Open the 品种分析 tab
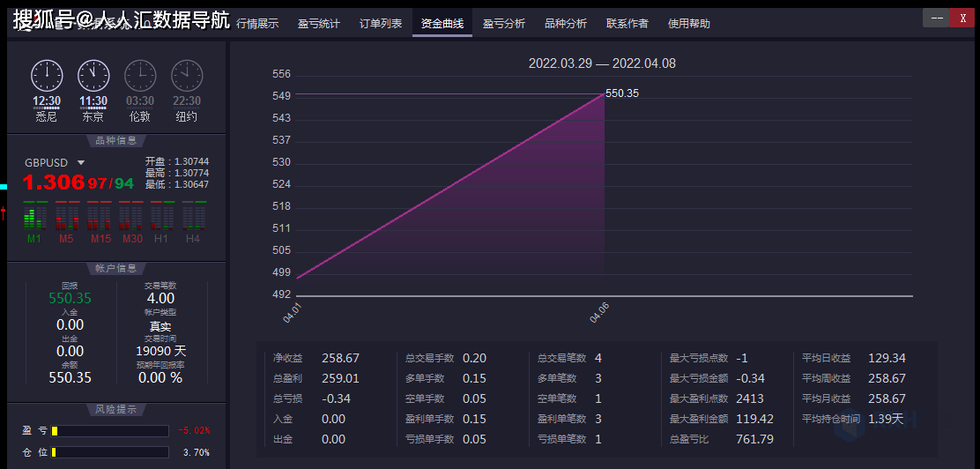The image size is (980, 469). point(566,24)
